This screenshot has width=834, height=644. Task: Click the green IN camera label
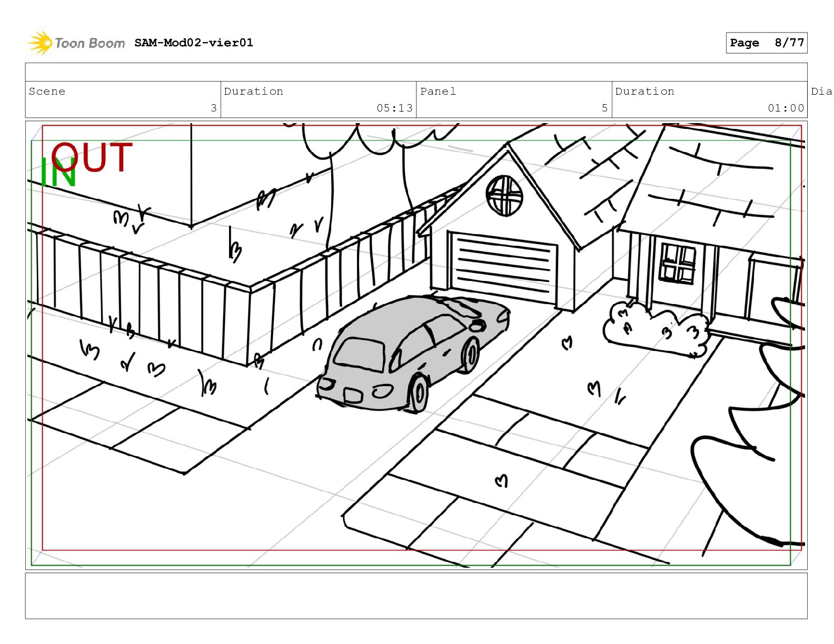(58, 173)
